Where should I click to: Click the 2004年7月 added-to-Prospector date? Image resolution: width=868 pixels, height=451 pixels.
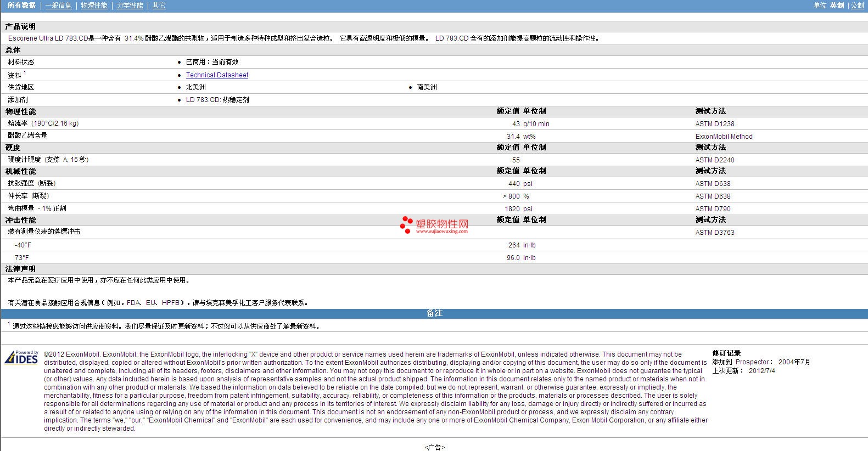pyautogui.click(x=794, y=362)
